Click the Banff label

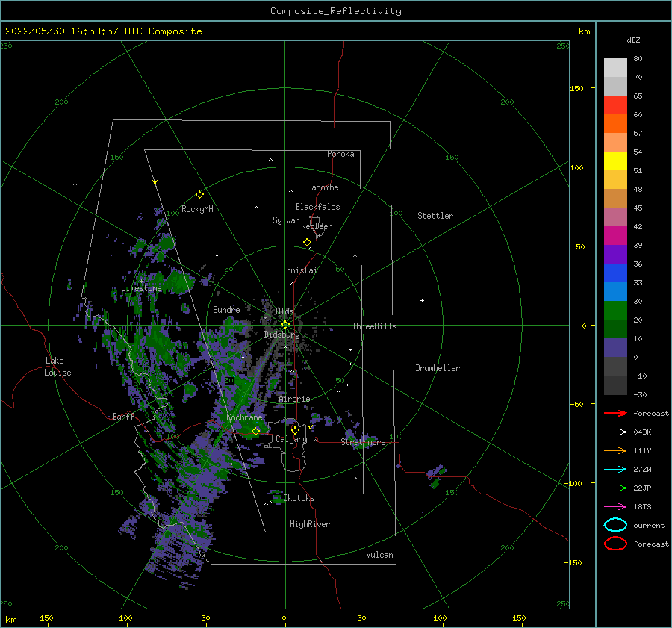[123, 416]
